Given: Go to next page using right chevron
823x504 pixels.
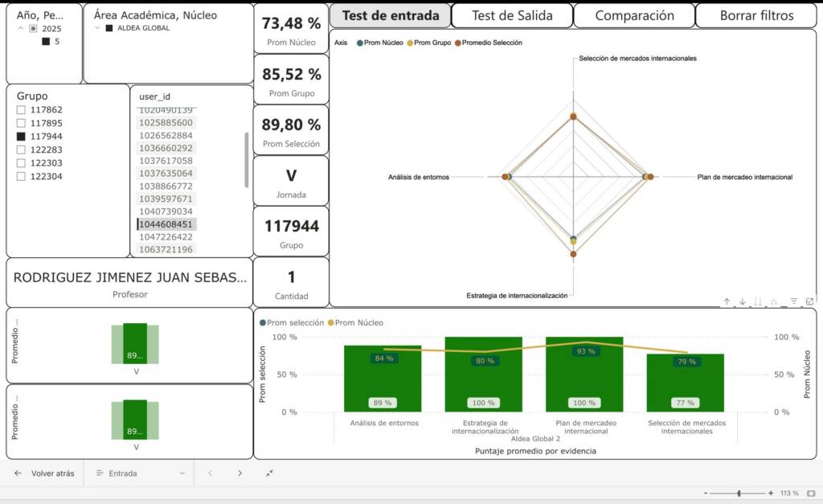Looking at the screenshot, I should pos(240,473).
